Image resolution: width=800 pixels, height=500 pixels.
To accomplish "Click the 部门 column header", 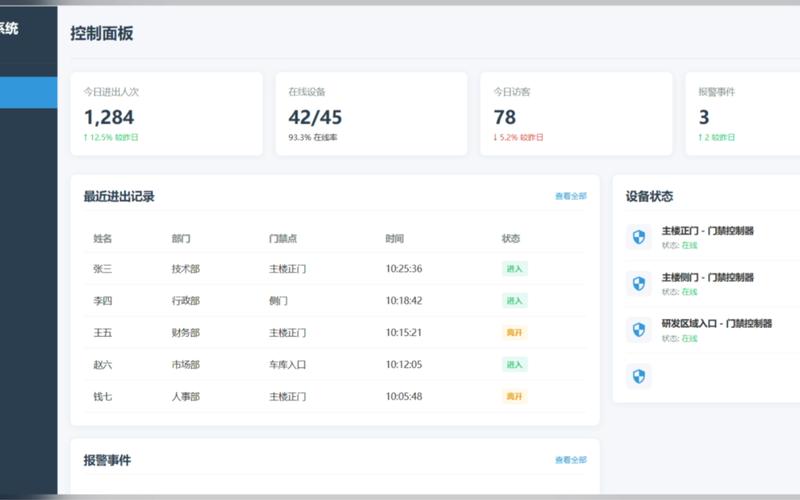I will click(x=181, y=238).
